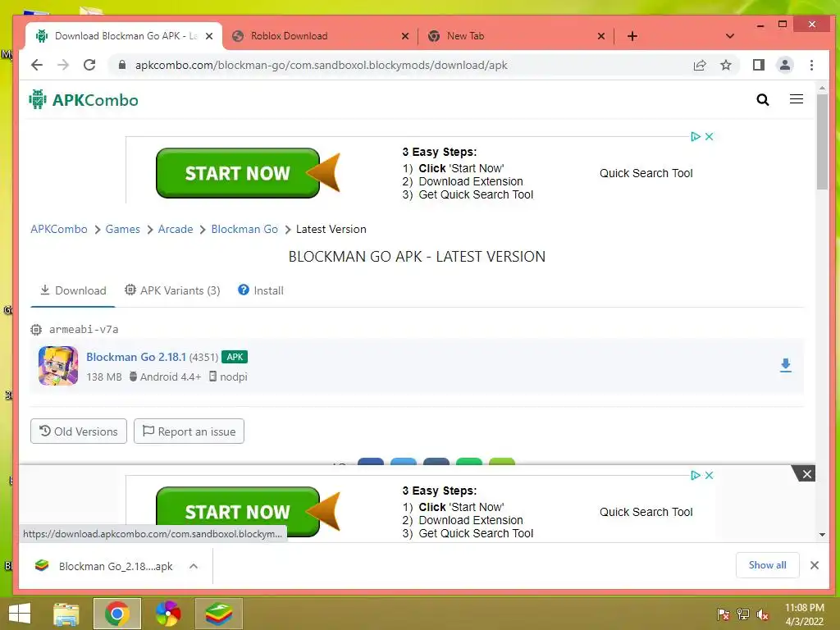Click the Blockman Go app thumbnail
This screenshot has width=840, height=630.
pos(58,366)
